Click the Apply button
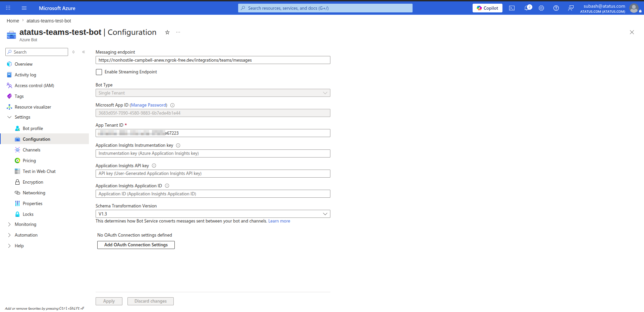The height and width of the screenshot is (312, 644). pyautogui.click(x=109, y=301)
